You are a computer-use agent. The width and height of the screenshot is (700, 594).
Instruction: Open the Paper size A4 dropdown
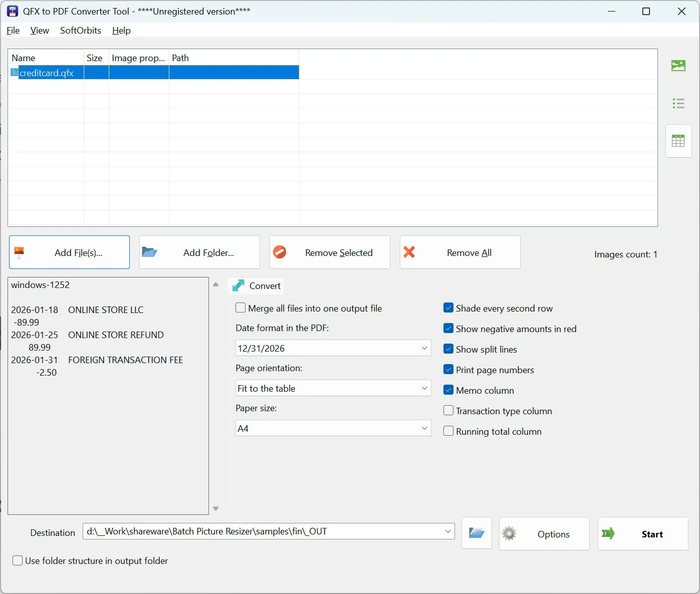pos(333,428)
